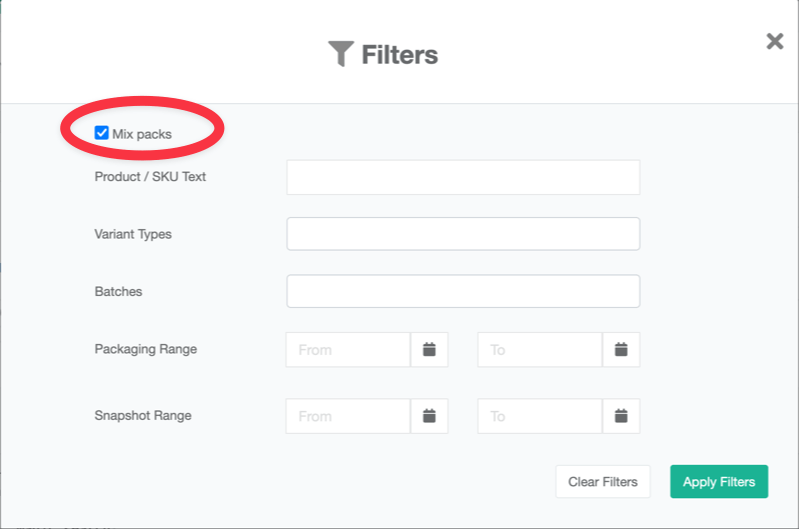The width and height of the screenshot is (799, 529).
Task: Click the Product / SKU Text label
Action: [150, 177]
